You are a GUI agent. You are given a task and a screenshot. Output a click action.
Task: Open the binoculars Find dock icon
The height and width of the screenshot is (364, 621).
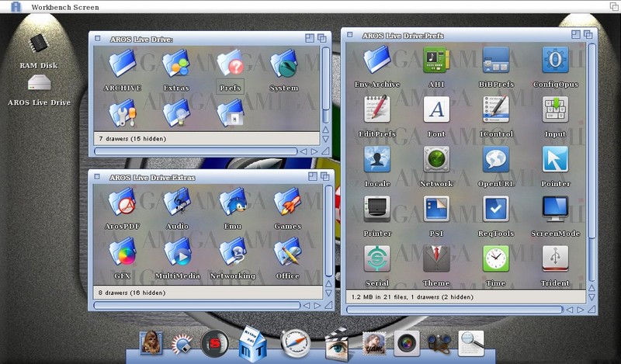pos(439,344)
